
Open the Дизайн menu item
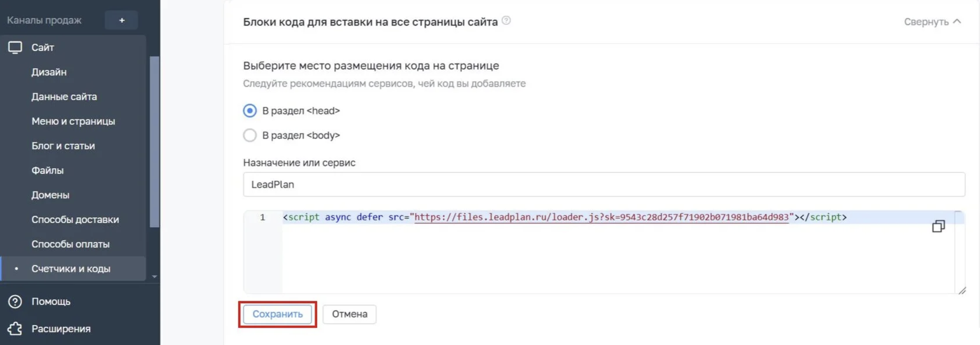pyautogui.click(x=49, y=72)
